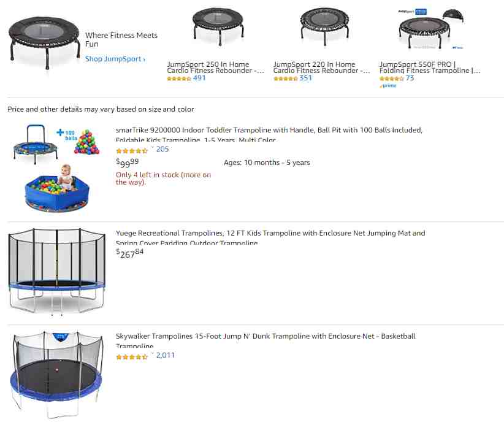Open JumpSport 550F PRO Folding Trampoline title

pyautogui.click(x=430, y=67)
